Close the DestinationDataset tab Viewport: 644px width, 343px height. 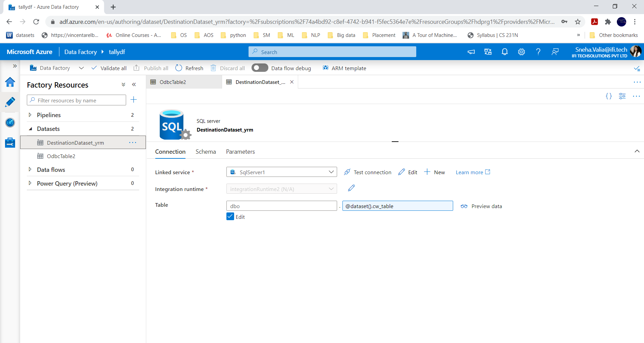coord(292,82)
